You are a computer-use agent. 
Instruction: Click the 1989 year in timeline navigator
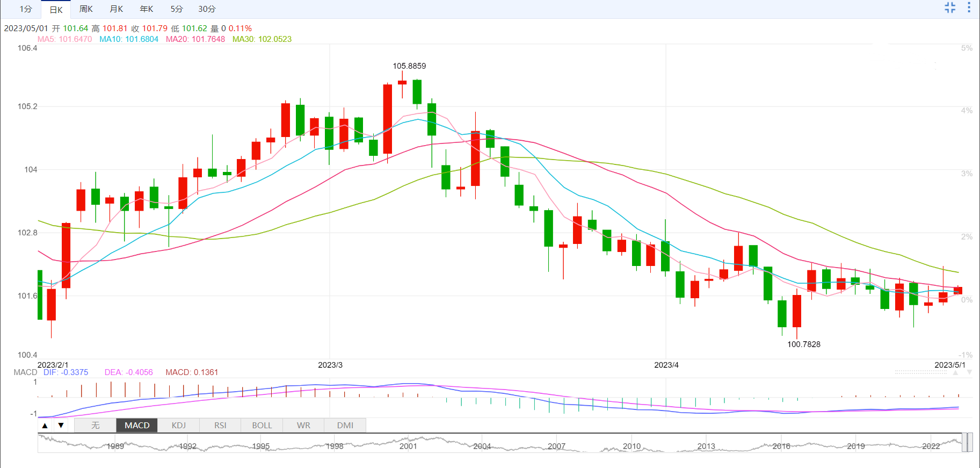pyautogui.click(x=115, y=446)
